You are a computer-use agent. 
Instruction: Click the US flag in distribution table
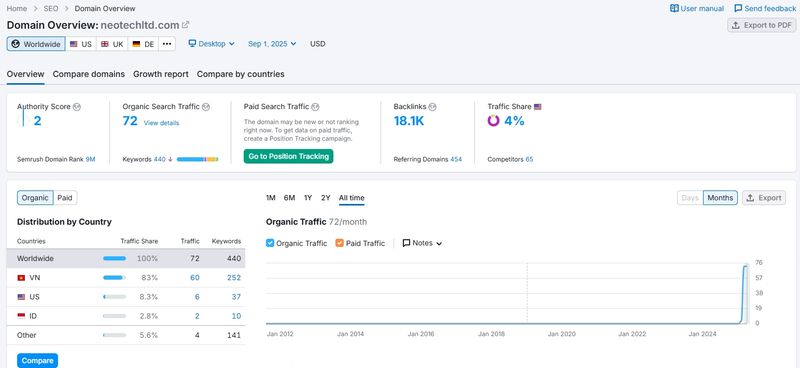[x=21, y=297]
